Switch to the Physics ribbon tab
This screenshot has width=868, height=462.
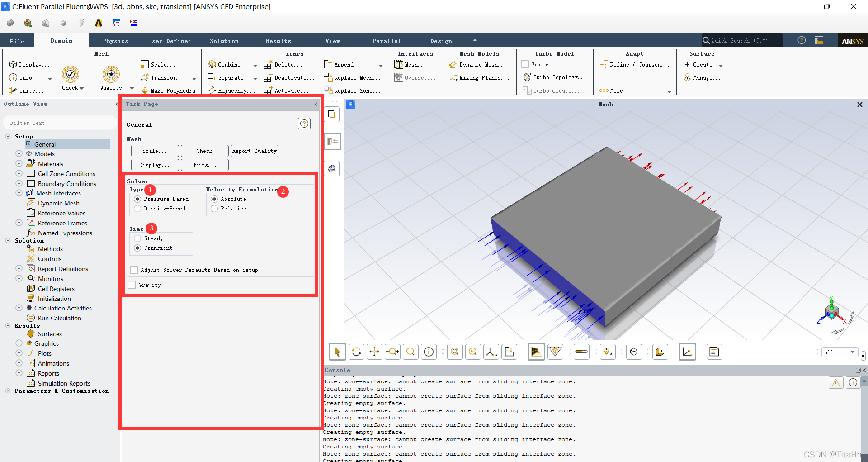[x=115, y=41]
